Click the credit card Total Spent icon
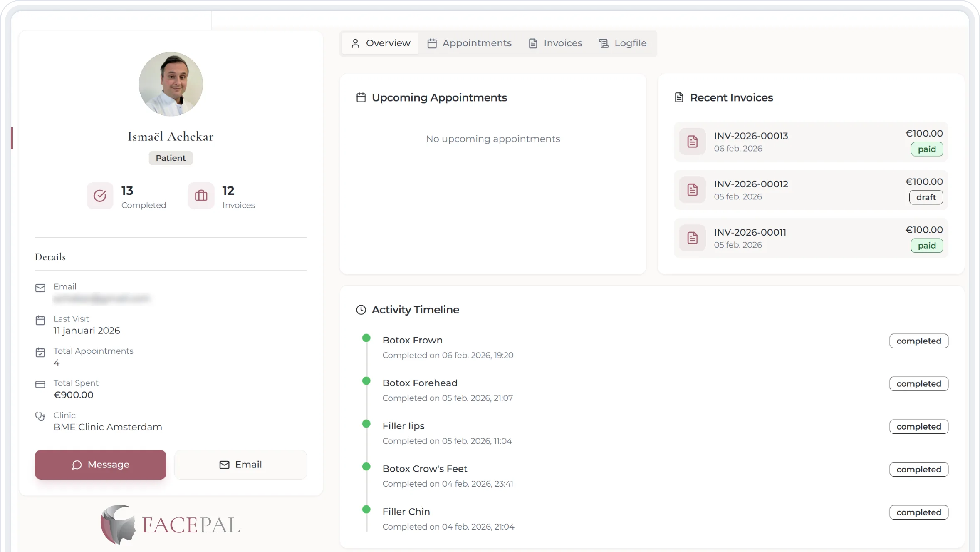 [40, 384]
